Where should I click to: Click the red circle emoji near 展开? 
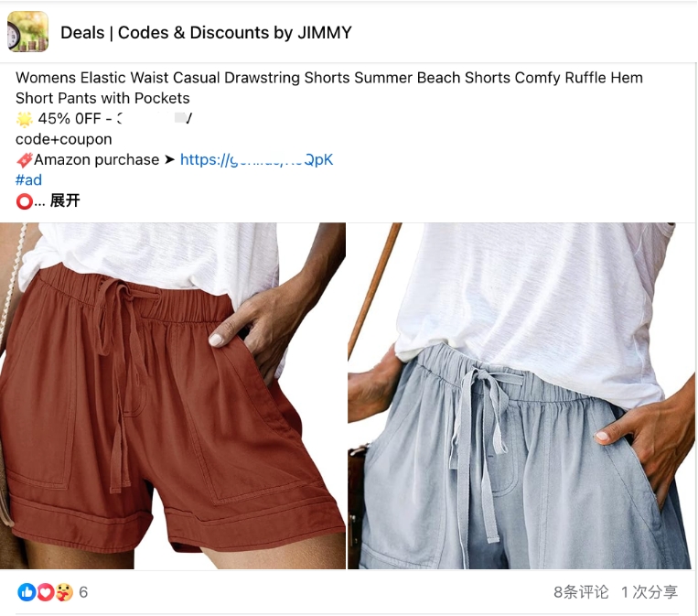click(x=24, y=201)
